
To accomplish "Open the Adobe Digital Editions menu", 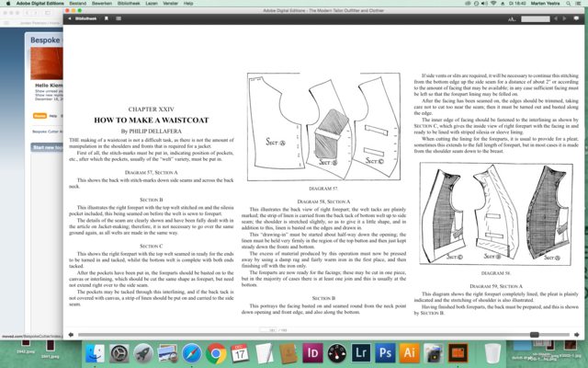I will 40,4.
